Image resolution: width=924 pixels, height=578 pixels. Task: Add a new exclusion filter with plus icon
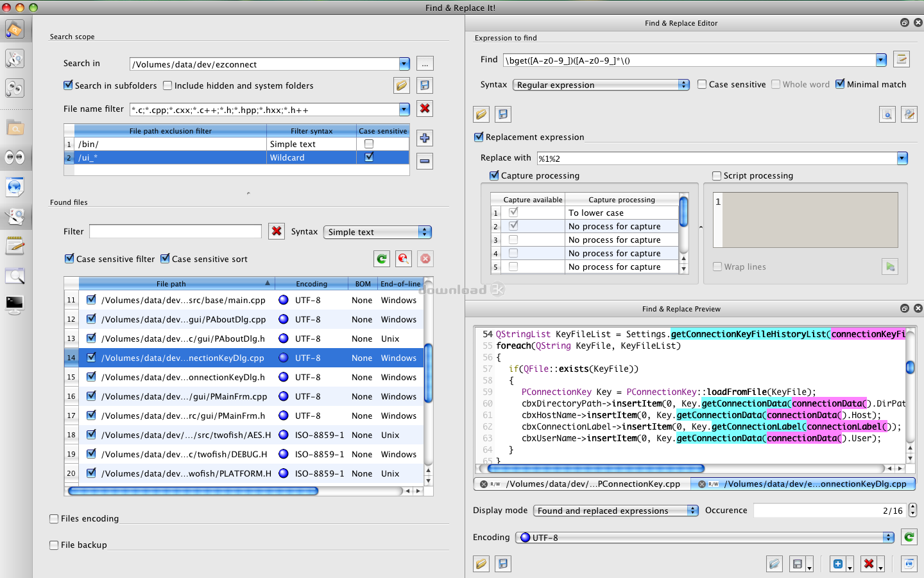click(425, 138)
